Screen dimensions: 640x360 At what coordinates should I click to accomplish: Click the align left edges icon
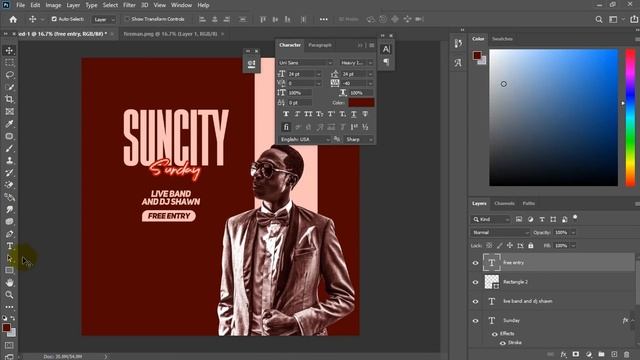[x=202, y=19]
